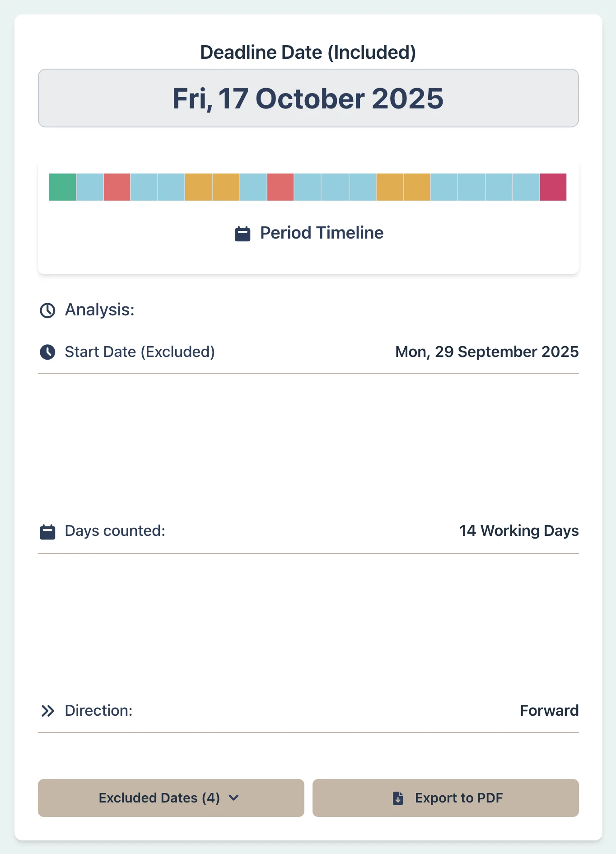Screen dimensions: 616x854
Task: Click the PDF download icon in Export button
Action: (x=398, y=798)
